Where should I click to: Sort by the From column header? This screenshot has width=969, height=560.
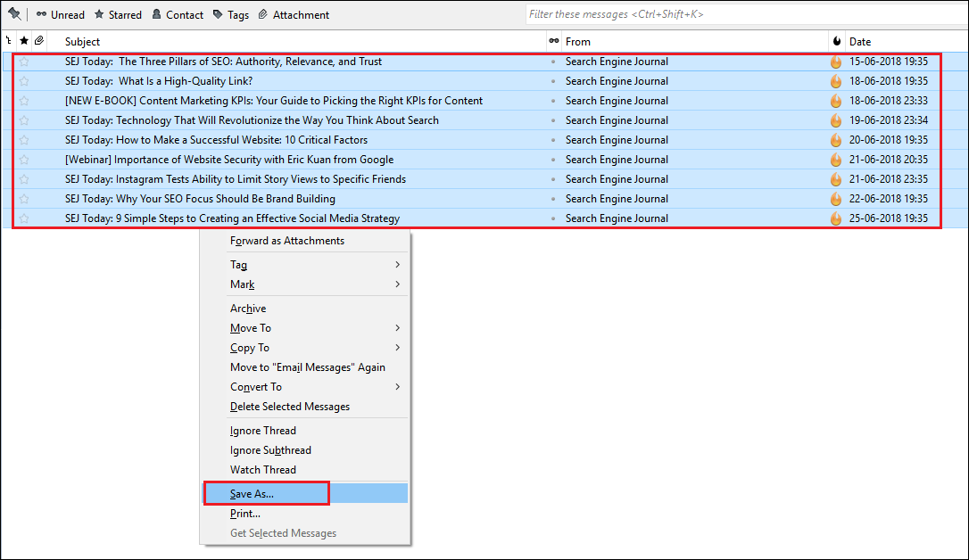pyautogui.click(x=578, y=41)
